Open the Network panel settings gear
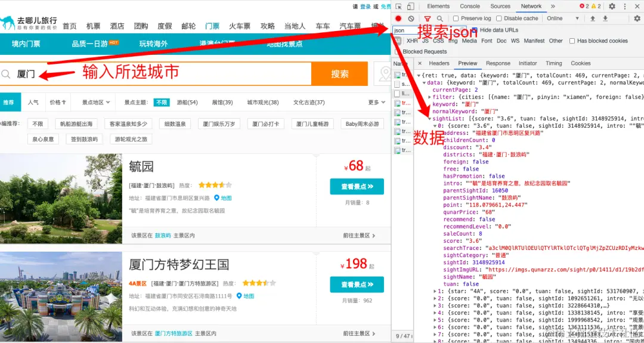644x343 pixels. [x=637, y=18]
